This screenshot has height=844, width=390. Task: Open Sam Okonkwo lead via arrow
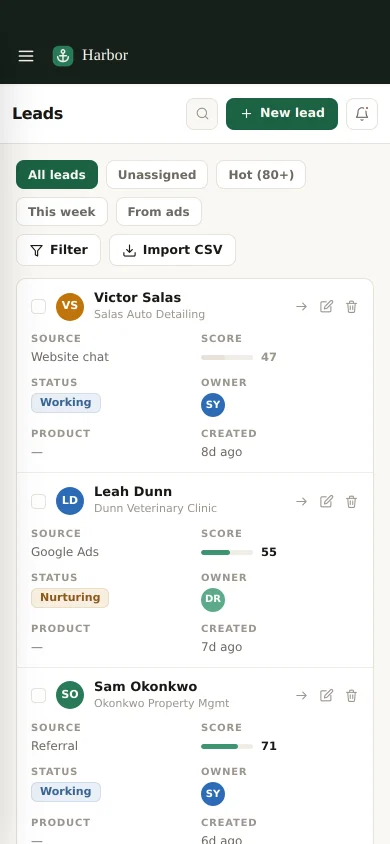click(301, 695)
